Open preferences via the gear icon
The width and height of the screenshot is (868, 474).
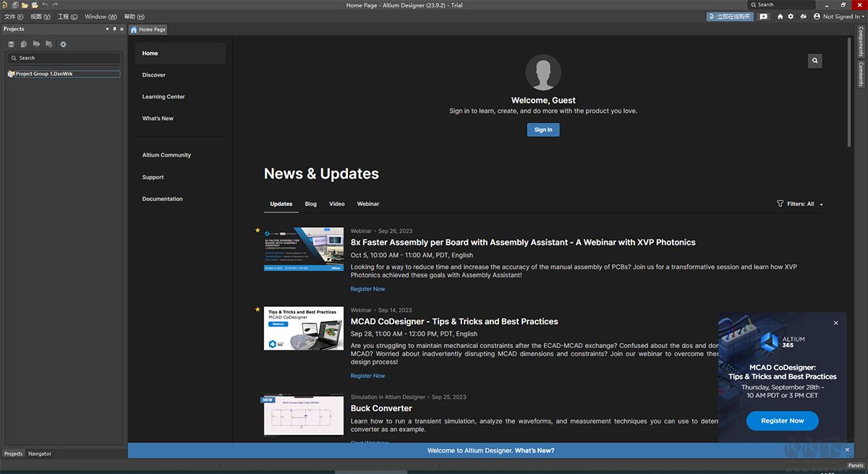tap(790, 17)
